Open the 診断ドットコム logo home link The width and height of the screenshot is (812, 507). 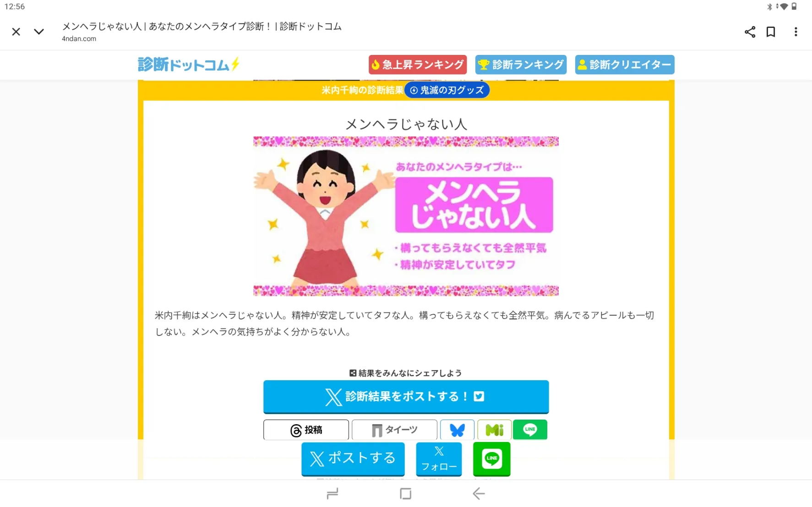tap(188, 65)
